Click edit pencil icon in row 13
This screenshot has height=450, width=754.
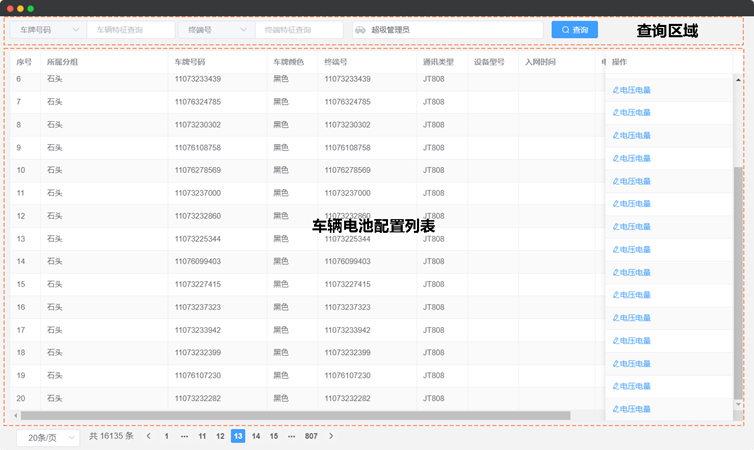tap(615, 249)
